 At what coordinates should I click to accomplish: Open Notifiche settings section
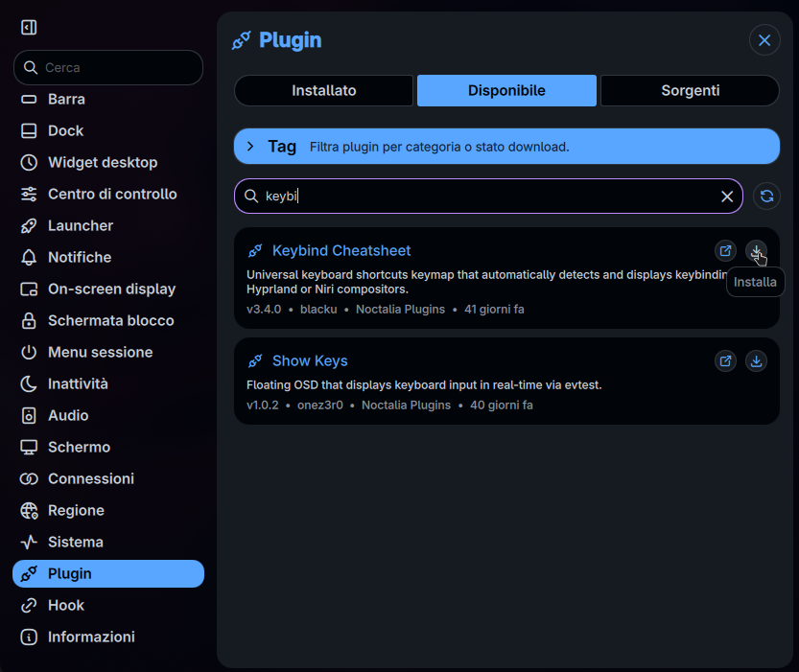click(x=108, y=257)
